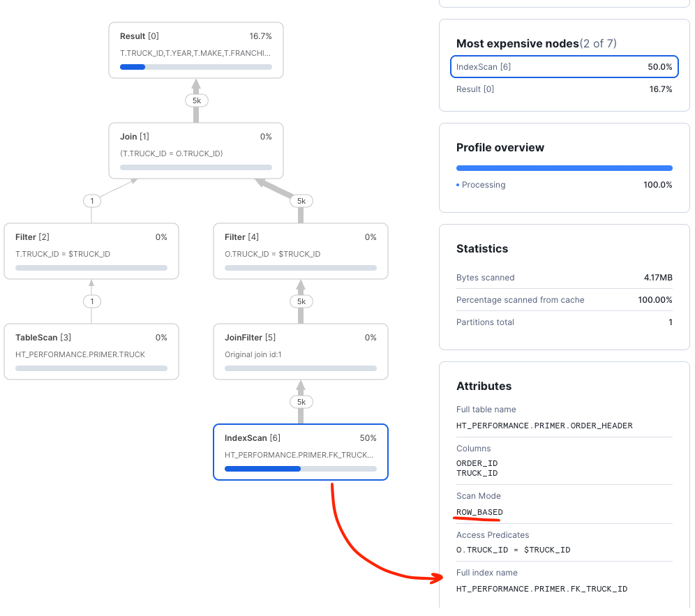Click Result [0] in expensive nodes list
The height and width of the screenshot is (616, 695).
click(564, 89)
